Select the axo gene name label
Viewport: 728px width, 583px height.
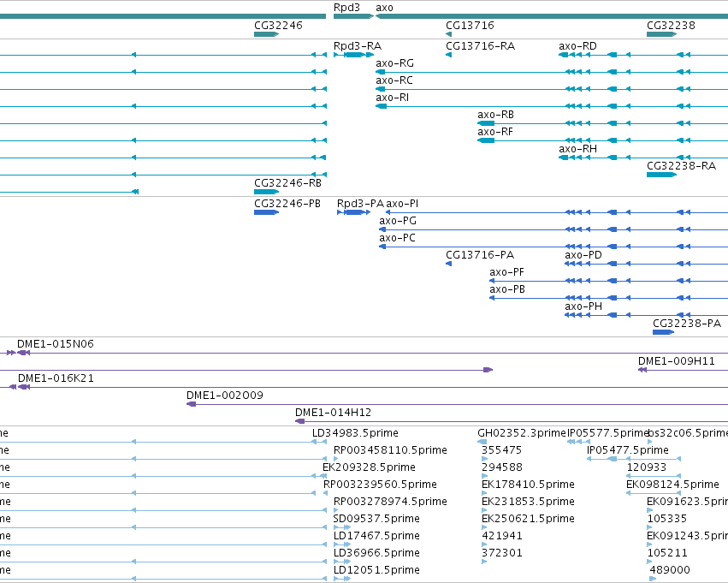(x=384, y=8)
